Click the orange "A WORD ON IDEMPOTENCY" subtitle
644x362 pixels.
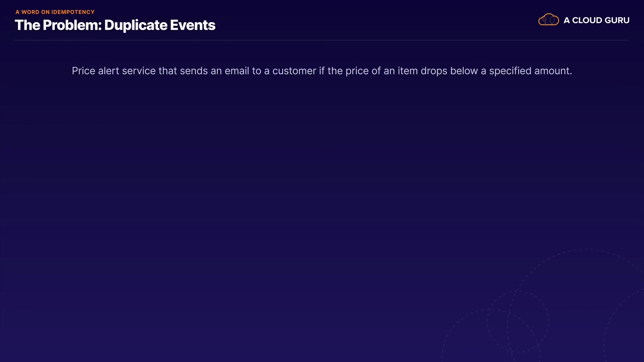55,12
